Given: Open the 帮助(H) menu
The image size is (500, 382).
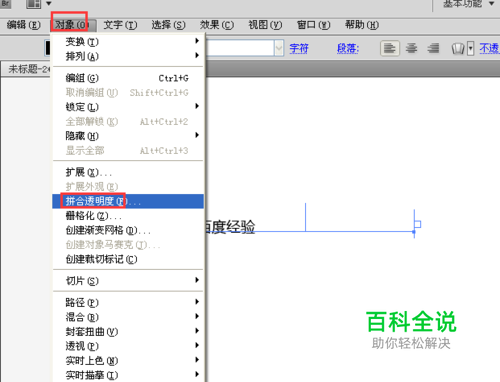Looking at the screenshot, I should [362, 25].
